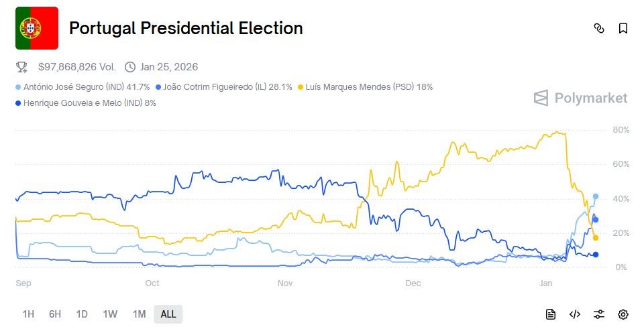Viewport: 644px width, 333px height.
Task: Bookmark this Portugal election market
Action: [x=623, y=28]
